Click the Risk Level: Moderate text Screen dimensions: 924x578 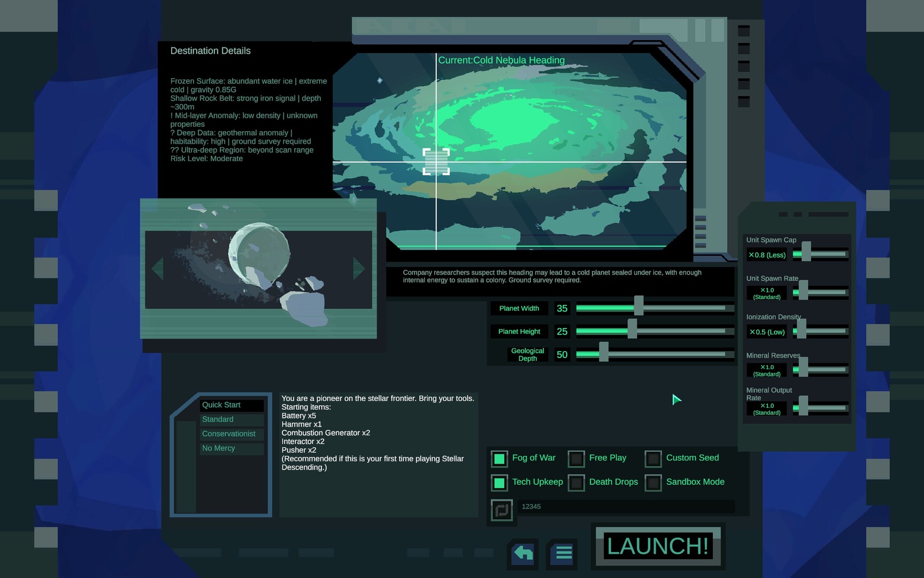tap(206, 158)
